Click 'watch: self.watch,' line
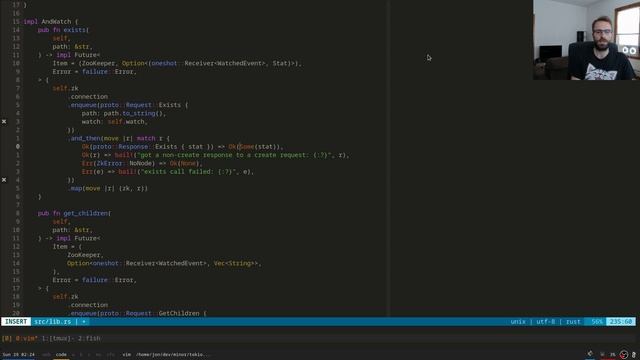The height and width of the screenshot is (360, 640). pos(114,122)
